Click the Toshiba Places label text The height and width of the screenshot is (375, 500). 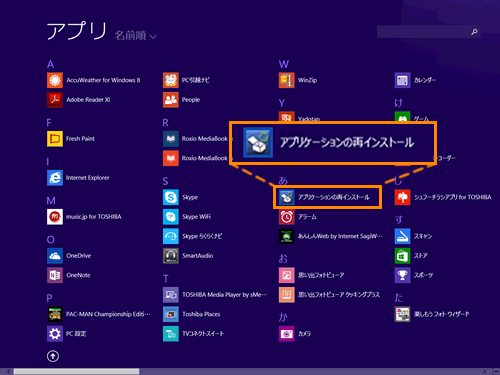pyautogui.click(x=201, y=314)
